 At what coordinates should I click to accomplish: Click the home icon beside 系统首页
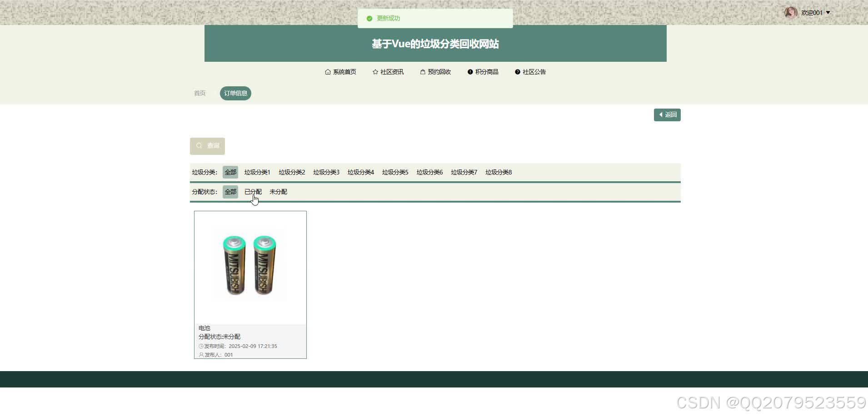pos(328,71)
